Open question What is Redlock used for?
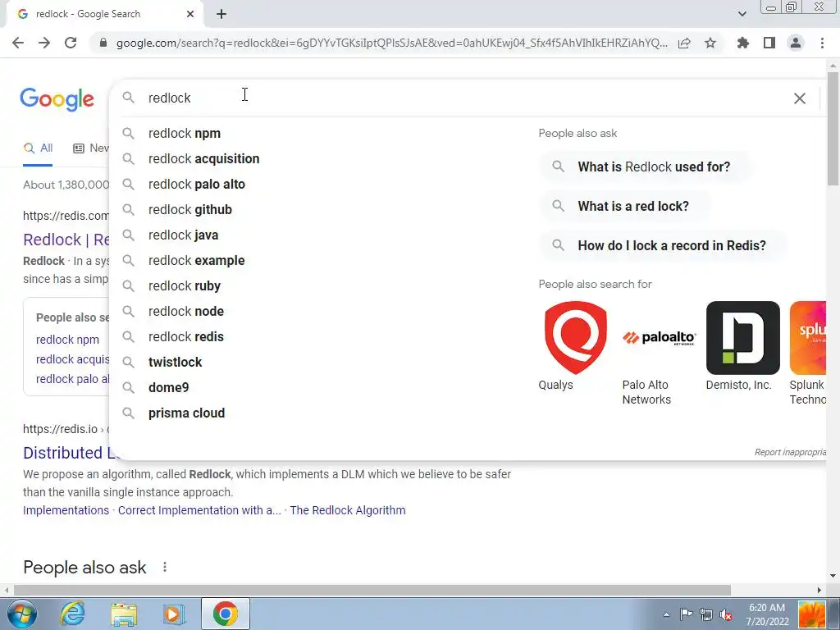This screenshot has width=840, height=630. pyautogui.click(x=645, y=167)
